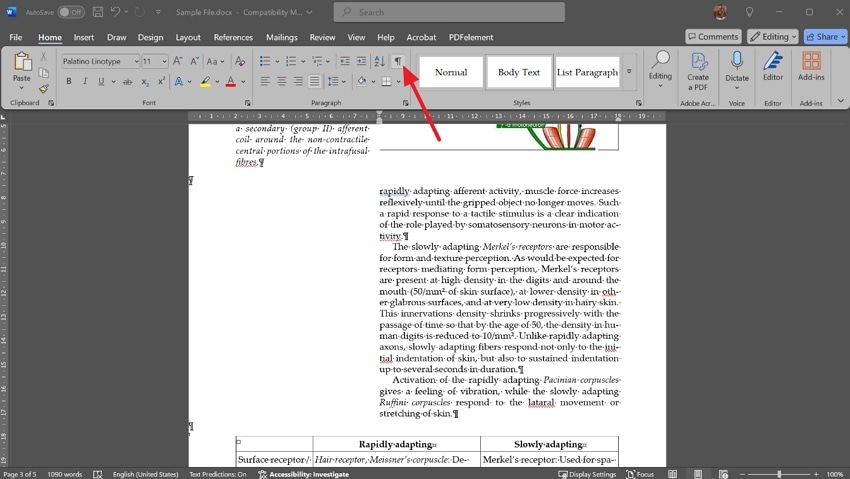Shrink font size with smaller A icon
This screenshot has width=850, height=479.
194,61
